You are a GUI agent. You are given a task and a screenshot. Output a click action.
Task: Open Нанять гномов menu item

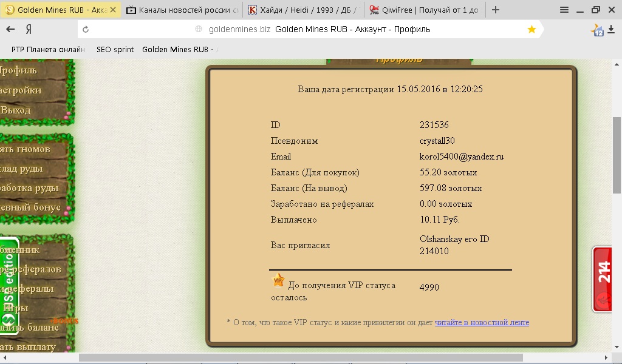[x=26, y=149]
